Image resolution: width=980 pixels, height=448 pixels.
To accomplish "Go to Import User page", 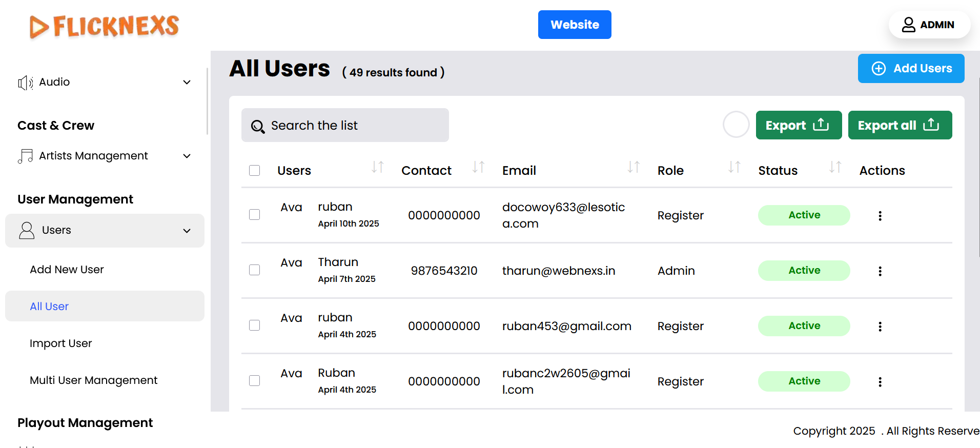I will pyautogui.click(x=60, y=343).
